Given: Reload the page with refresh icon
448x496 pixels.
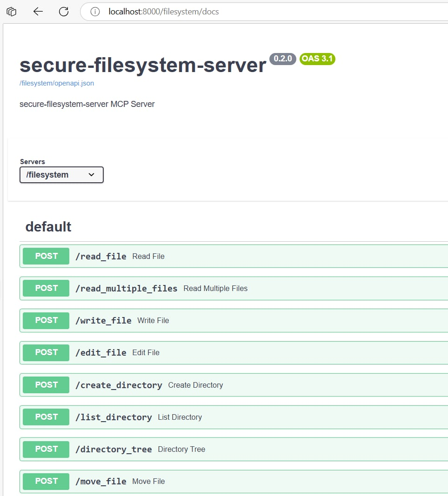Looking at the screenshot, I should [x=64, y=12].
